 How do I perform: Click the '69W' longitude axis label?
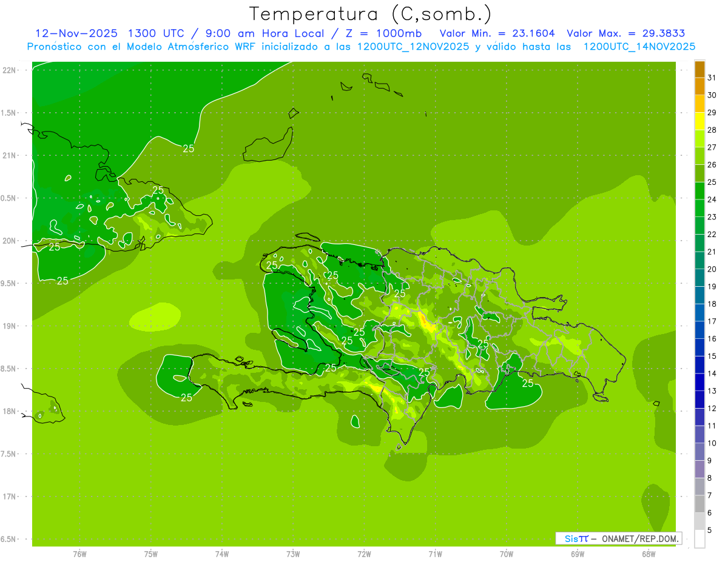pyautogui.click(x=578, y=554)
